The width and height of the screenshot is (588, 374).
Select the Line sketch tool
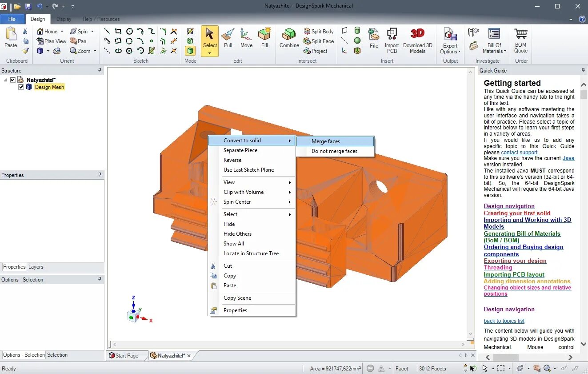(x=107, y=31)
